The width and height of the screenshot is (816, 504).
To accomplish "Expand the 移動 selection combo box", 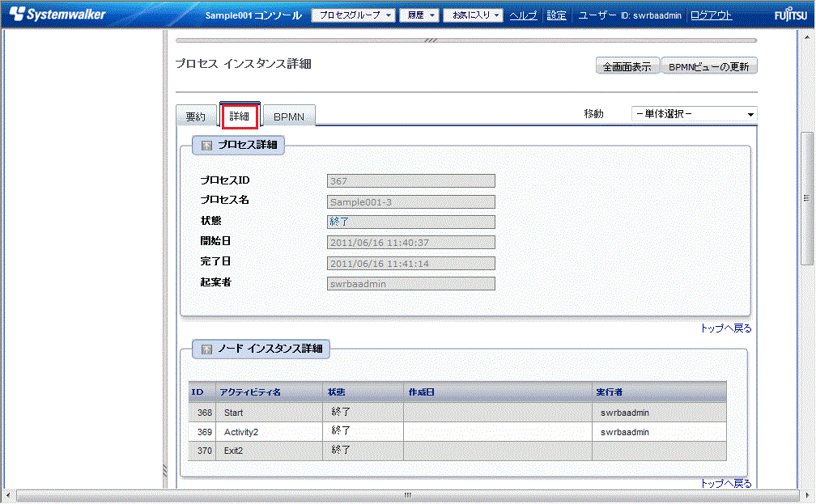I will [694, 114].
